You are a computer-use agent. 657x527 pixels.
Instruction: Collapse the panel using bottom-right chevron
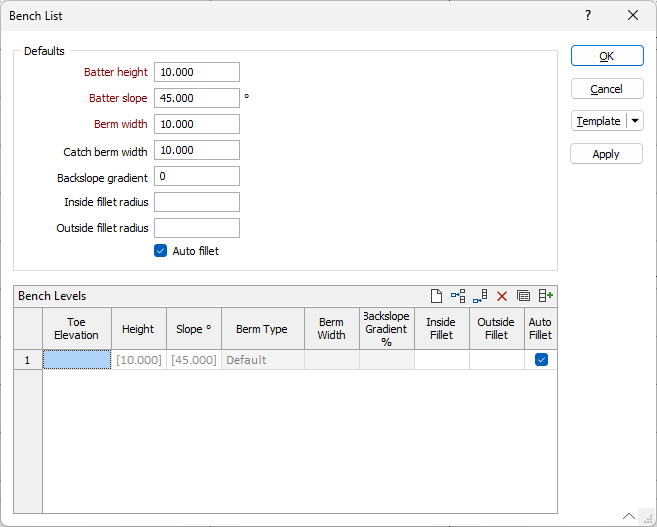click(x=629, y=516)
